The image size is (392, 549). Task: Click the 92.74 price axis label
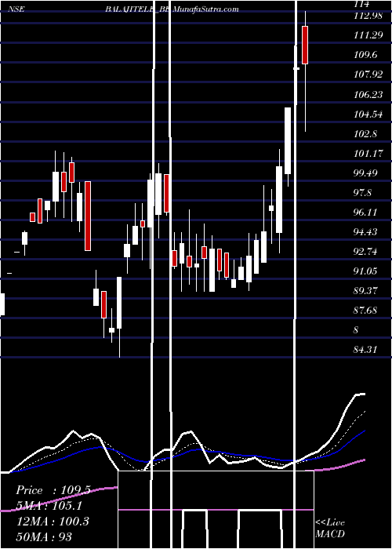tap(365, 252)
